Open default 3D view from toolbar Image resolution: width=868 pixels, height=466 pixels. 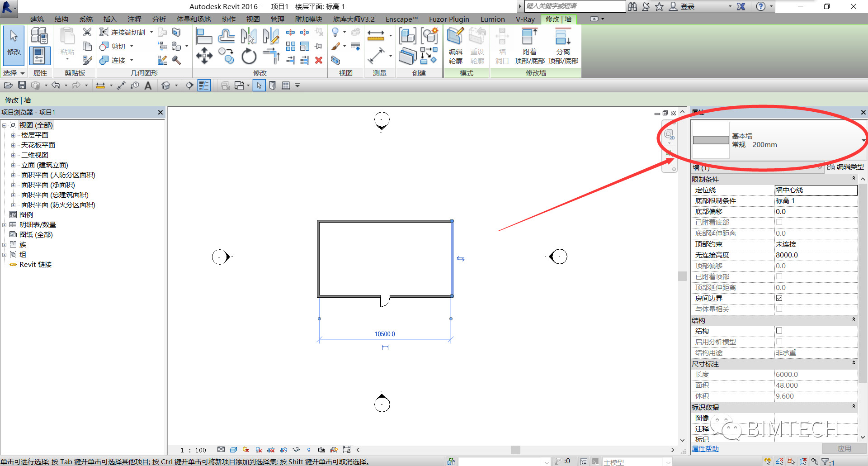click(166, 85)
